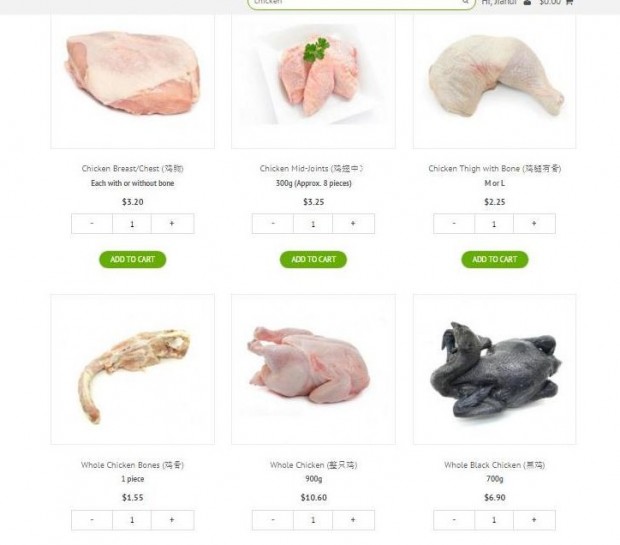Add Chicken Thigh with Bone to cart
620x545 pixels.
tap(495, 259)
